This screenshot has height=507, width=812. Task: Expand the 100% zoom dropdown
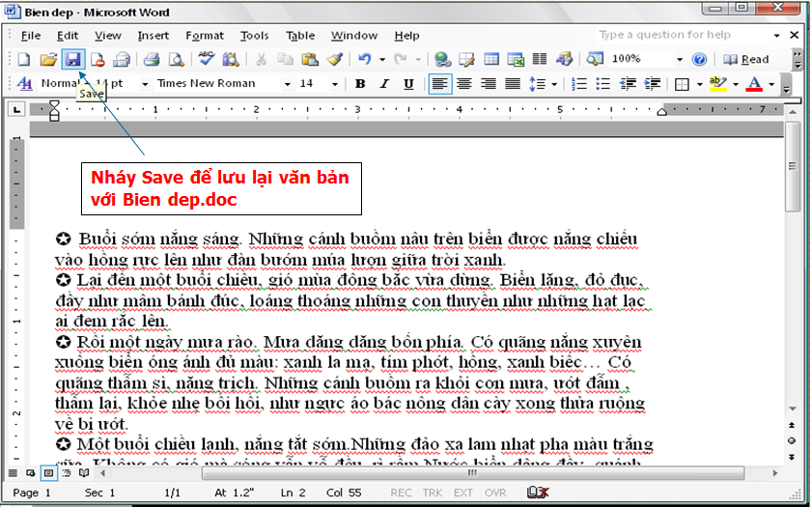pos(679,60)
